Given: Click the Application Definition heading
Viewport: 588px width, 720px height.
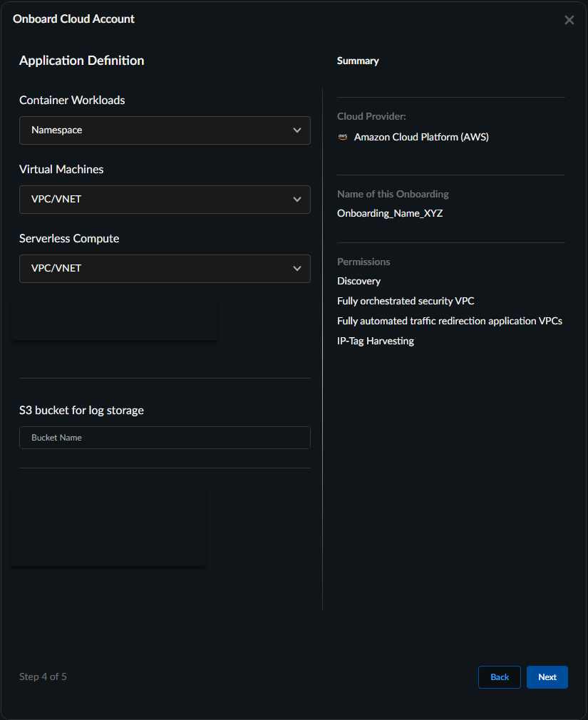Looking at the screenshot, I should (x=81, y=61).
